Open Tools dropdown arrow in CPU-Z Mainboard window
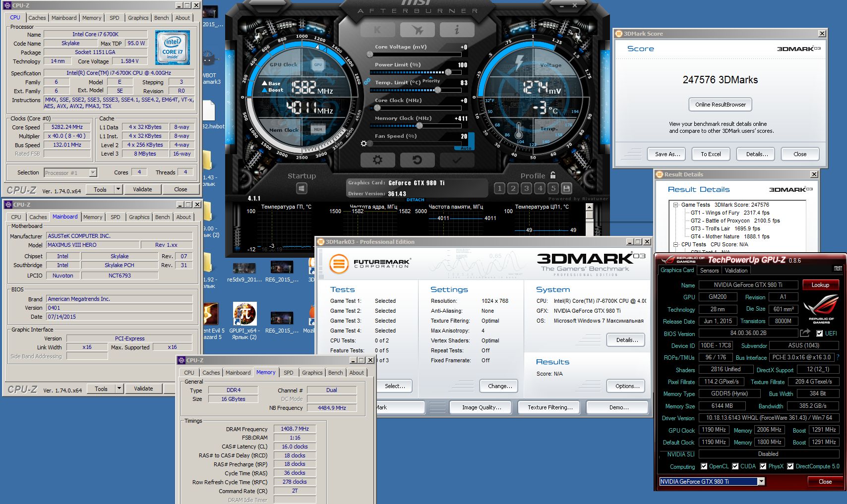This screenshot has height=504, width=847. click(x=119, y=389)
